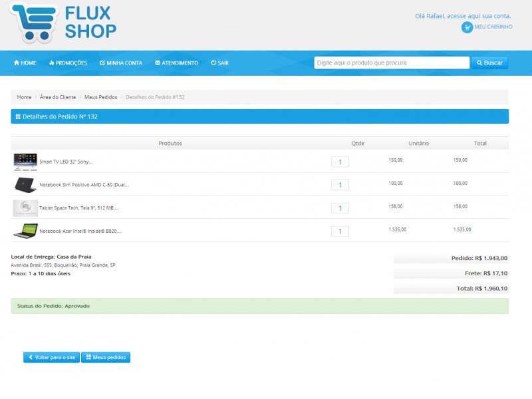This screenshot has width=532, height=399.
Task: Select the quantity field for Smart TV
Action: (340, 162)
